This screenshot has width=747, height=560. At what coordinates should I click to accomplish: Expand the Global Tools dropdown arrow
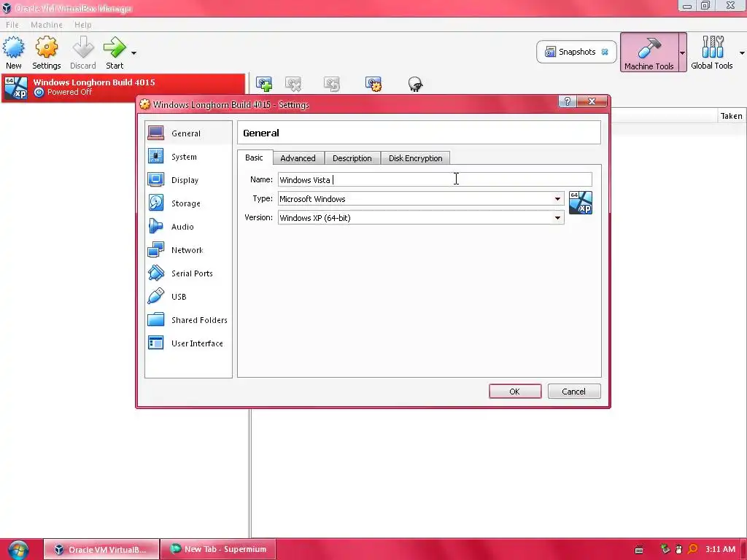click(742, 52)
